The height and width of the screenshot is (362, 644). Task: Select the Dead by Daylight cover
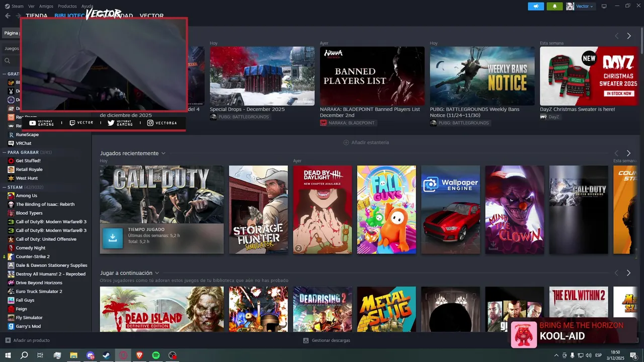coord(323,210)
